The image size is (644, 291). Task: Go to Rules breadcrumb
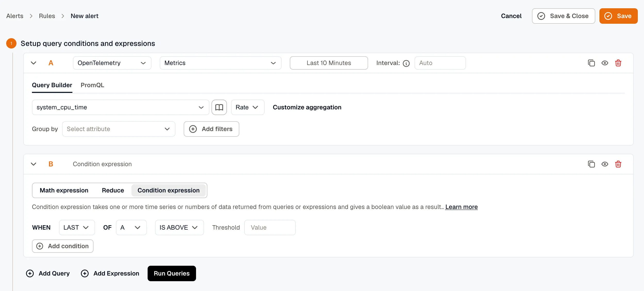coord(47,16)
